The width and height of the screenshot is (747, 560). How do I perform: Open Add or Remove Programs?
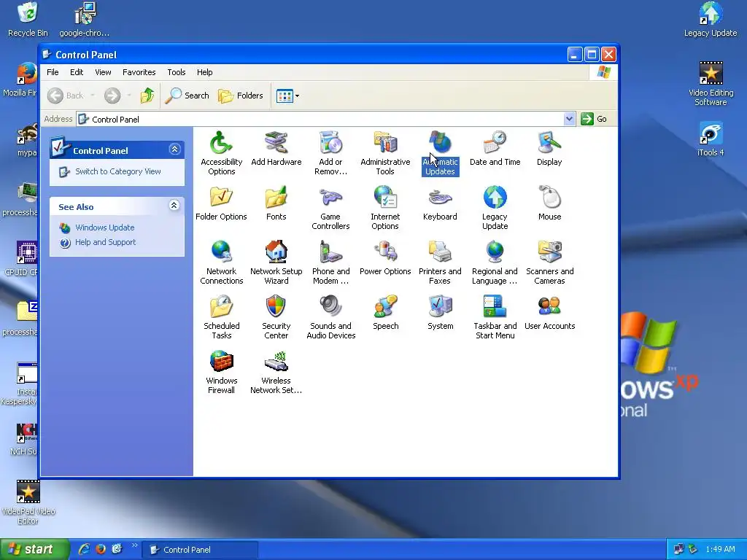pyautogui.click(x=330, y=152)
